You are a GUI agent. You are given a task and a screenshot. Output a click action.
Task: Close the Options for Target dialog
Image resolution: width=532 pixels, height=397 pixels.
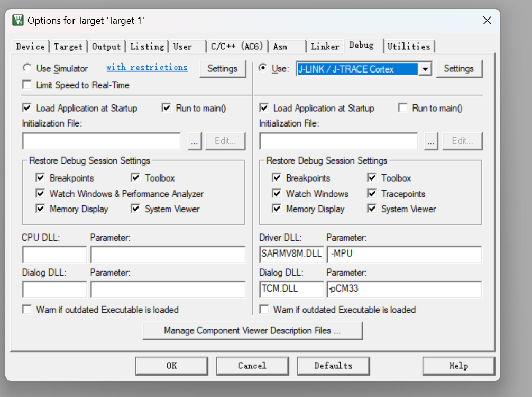coord(487,20)
